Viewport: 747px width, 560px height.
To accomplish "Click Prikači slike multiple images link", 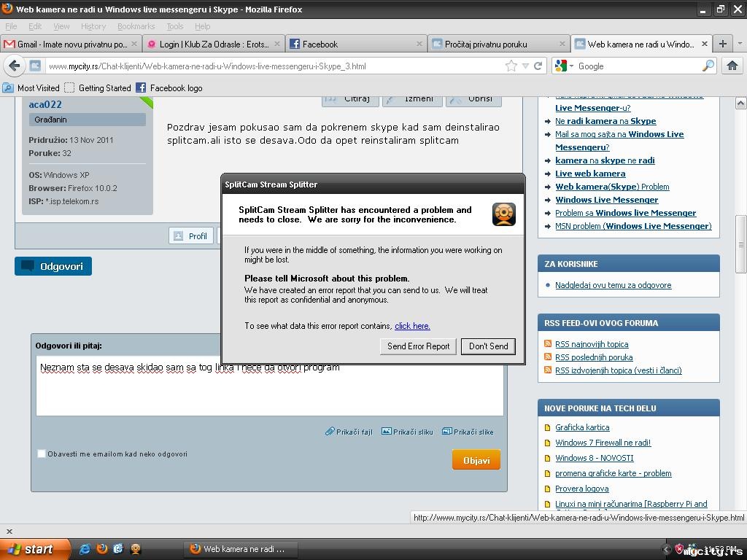I will coord(468,432).
